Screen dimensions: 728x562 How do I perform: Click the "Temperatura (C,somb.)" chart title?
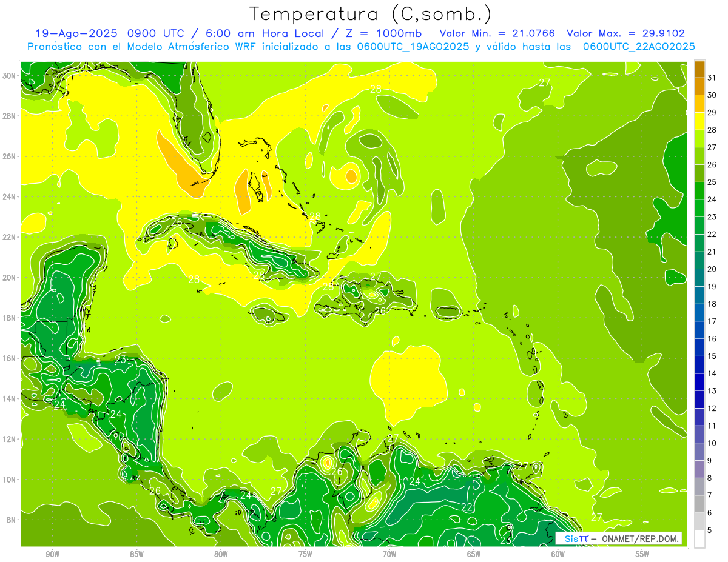pos(370,13)
